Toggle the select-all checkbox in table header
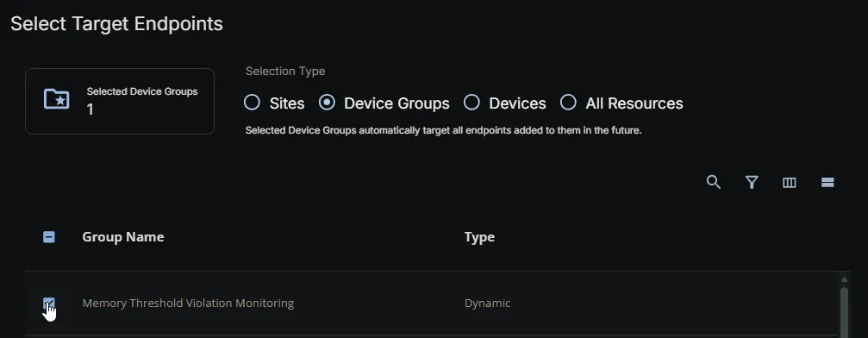This screenshot has width=868, height=338. point(49,237)
